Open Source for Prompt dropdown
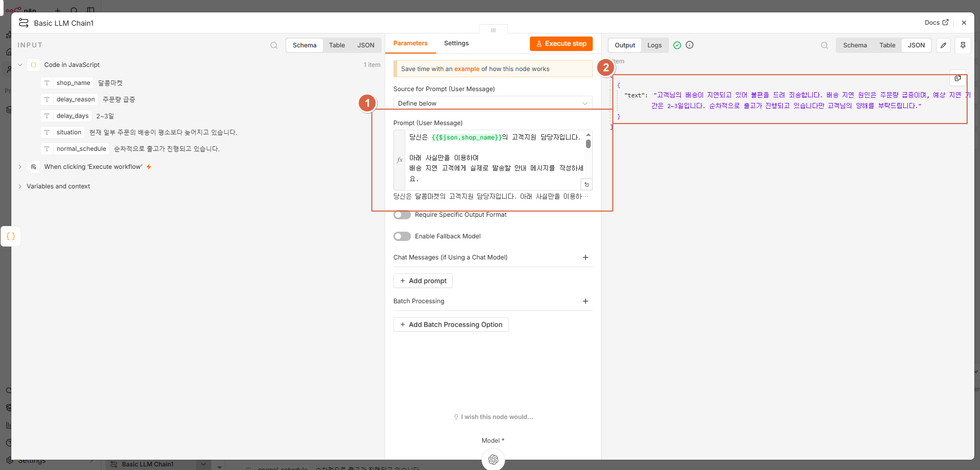Image resolution: width=980 pixels, height=470 pixels. click(x=493, y=103)
